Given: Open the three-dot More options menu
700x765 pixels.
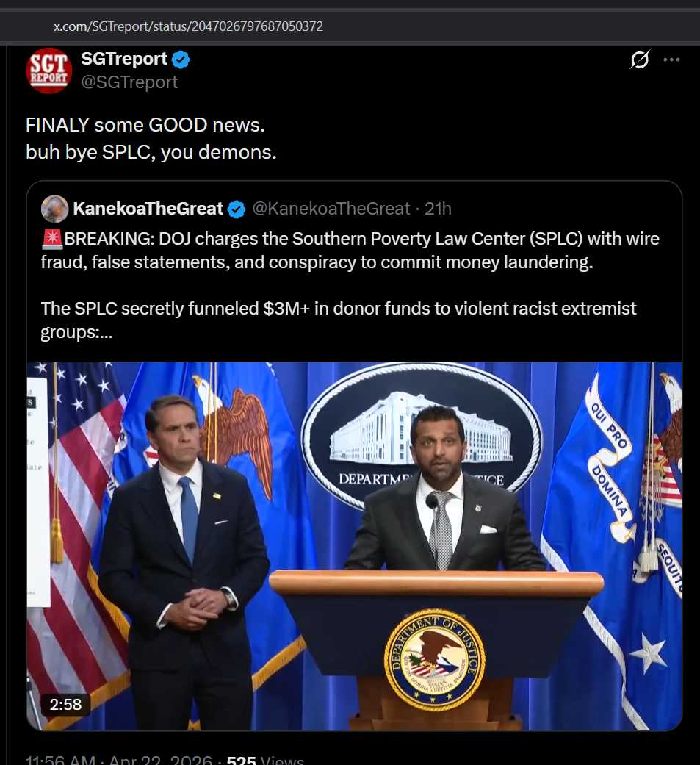Looking at the screenshot, I should point(671,60).
